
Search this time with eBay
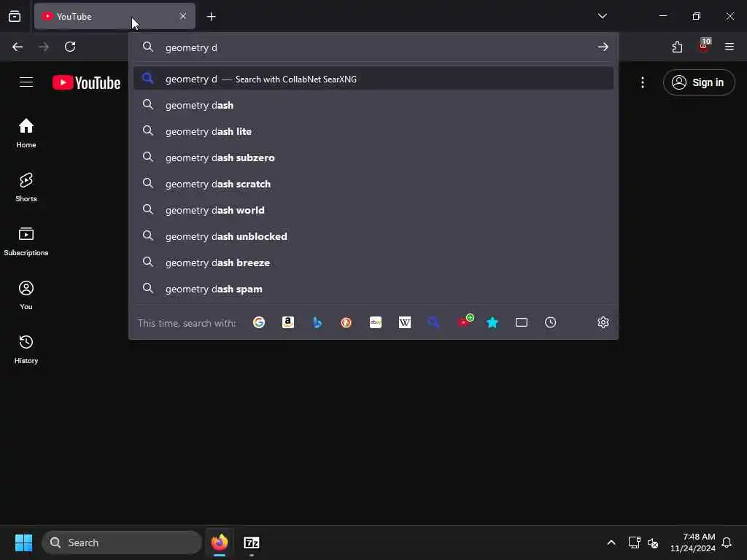point(376,322)
